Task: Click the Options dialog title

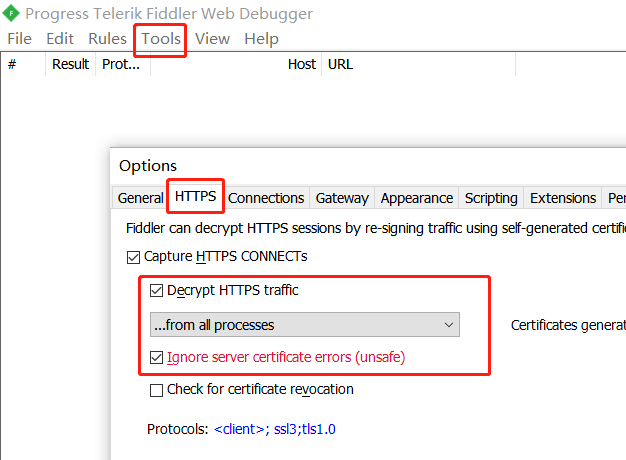Action: point(148,166)
